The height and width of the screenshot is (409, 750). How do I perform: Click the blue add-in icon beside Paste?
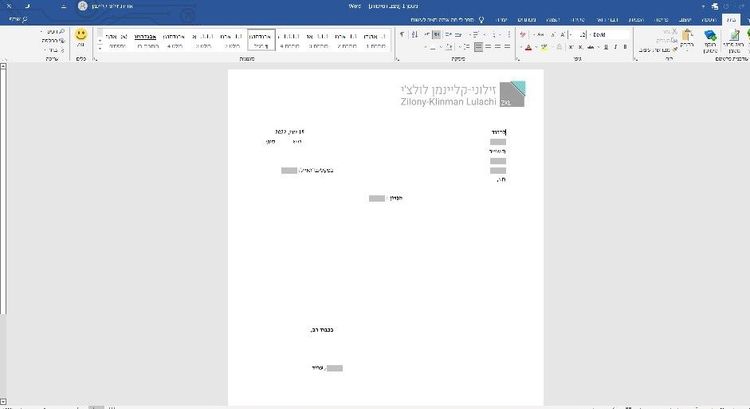coord(710,35)
